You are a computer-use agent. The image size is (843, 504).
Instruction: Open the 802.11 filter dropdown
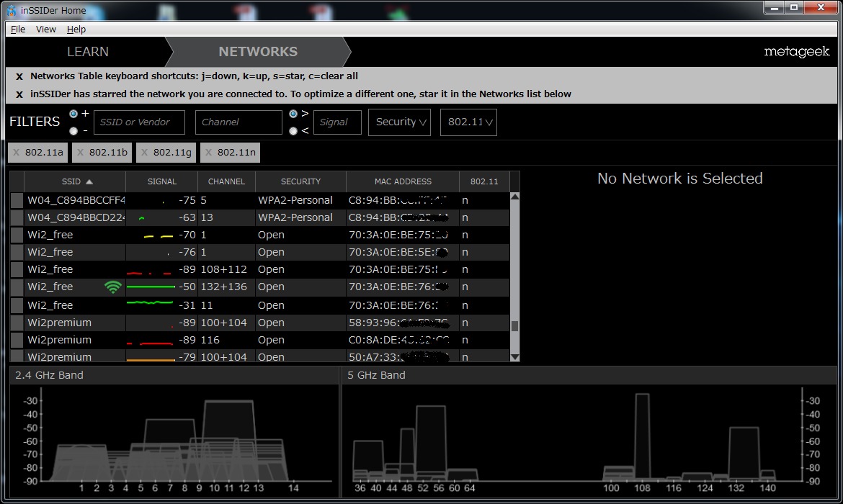click(468, 122)
